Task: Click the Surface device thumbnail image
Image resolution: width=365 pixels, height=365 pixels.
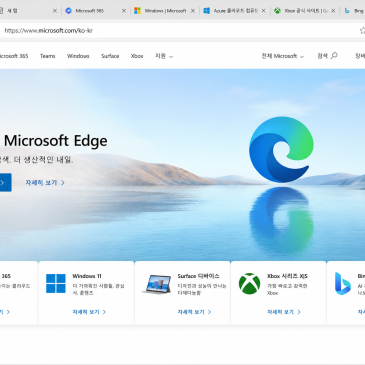Action: [x=156, y=284]
